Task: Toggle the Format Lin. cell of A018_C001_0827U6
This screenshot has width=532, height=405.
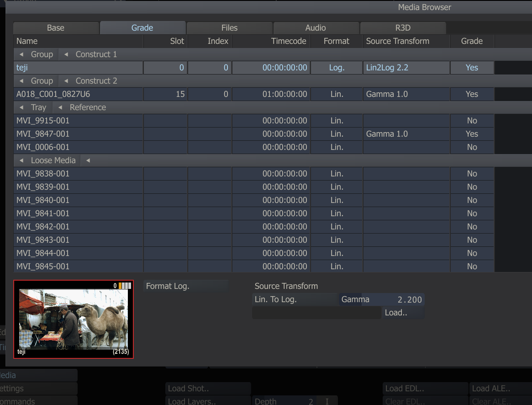Action: [x=337, y=94]
